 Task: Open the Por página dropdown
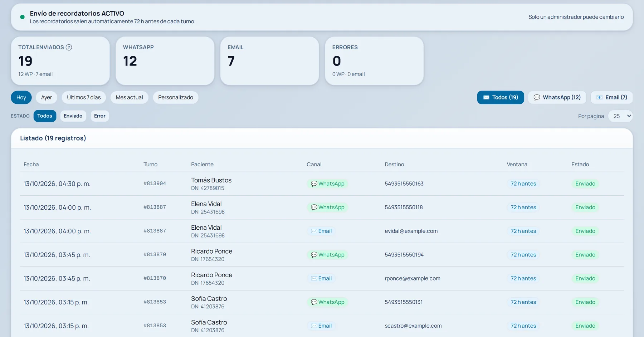click(620, 116)
